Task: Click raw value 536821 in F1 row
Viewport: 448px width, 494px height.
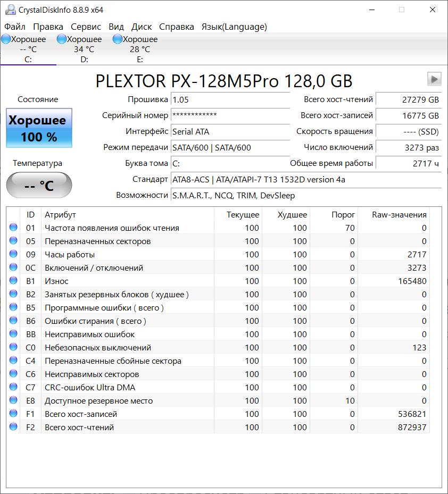Action: coord(412,414)
